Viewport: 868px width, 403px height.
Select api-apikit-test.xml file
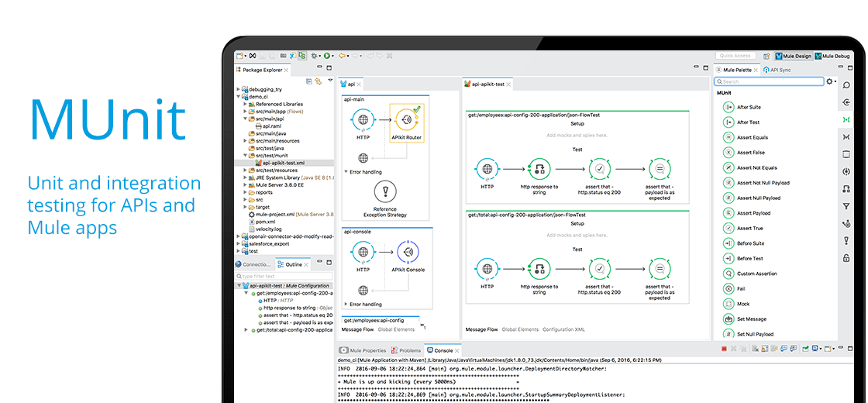(x=280, y=163)
